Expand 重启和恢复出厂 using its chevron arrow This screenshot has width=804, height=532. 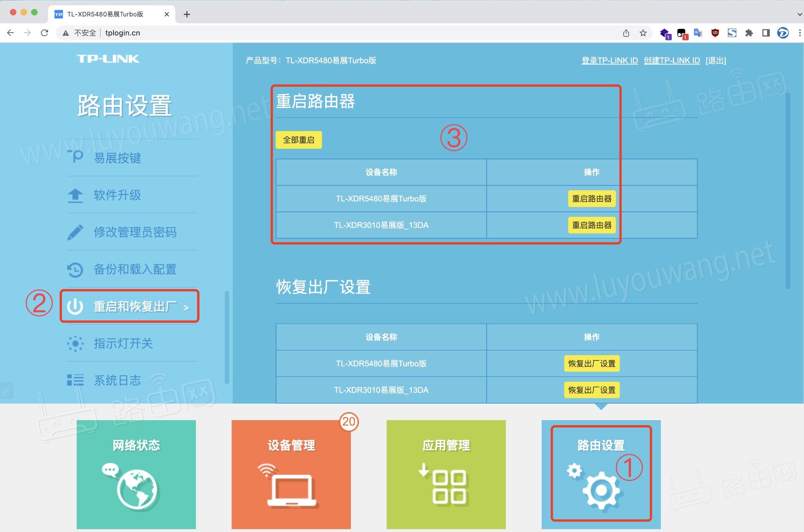pos(187,307)
